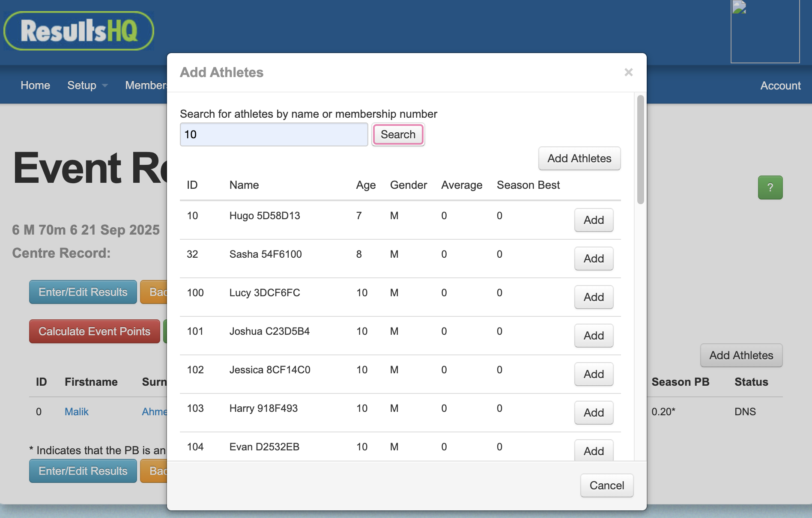Add athlete Lucy 3DCF6FC
Viewport: 812px width, 518px height.
pyautogui.click(x=594, y=297)
